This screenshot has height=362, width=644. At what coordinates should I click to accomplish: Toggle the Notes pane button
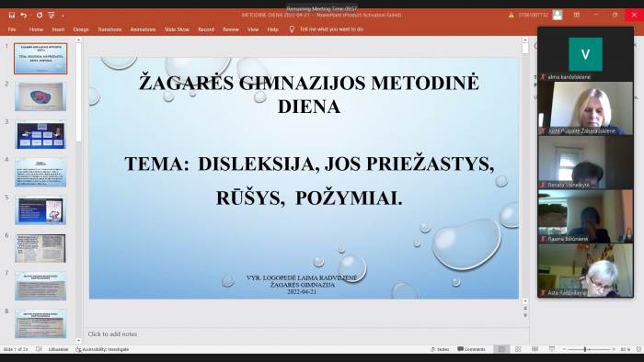440,349
